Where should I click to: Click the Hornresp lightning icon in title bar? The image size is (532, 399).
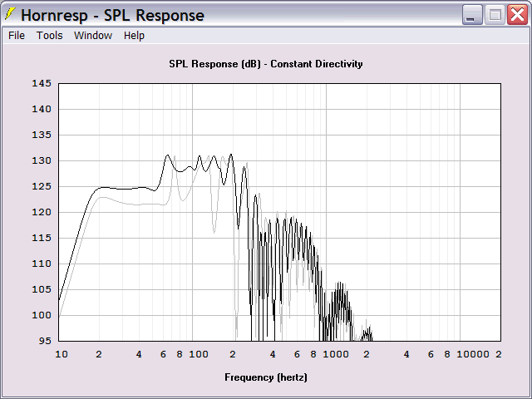tap(10, 14)
